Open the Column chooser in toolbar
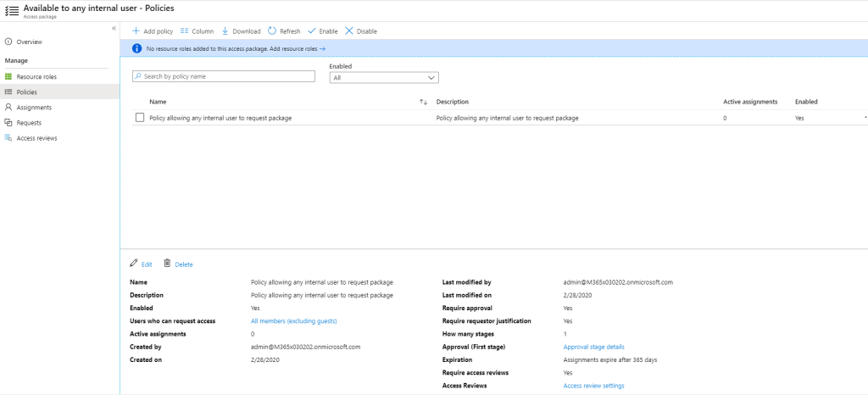Image resolution: width=868 pixels, height=395 pixels. 185,31
